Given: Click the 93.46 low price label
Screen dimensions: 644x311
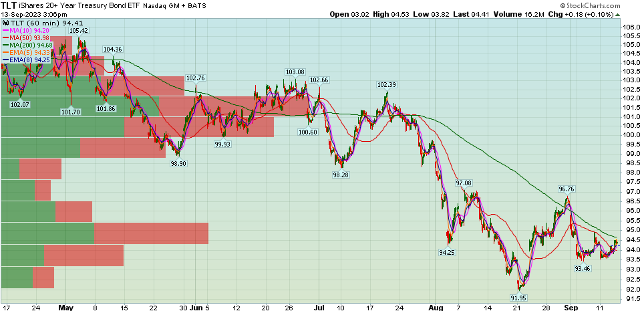Looking at the screenshot, I should point(583,268).
